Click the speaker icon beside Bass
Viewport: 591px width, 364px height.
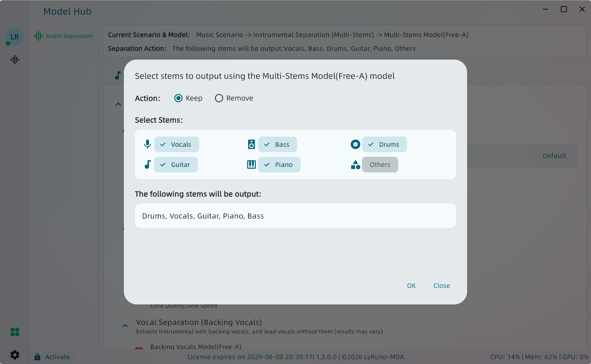(x=251, y=144)
